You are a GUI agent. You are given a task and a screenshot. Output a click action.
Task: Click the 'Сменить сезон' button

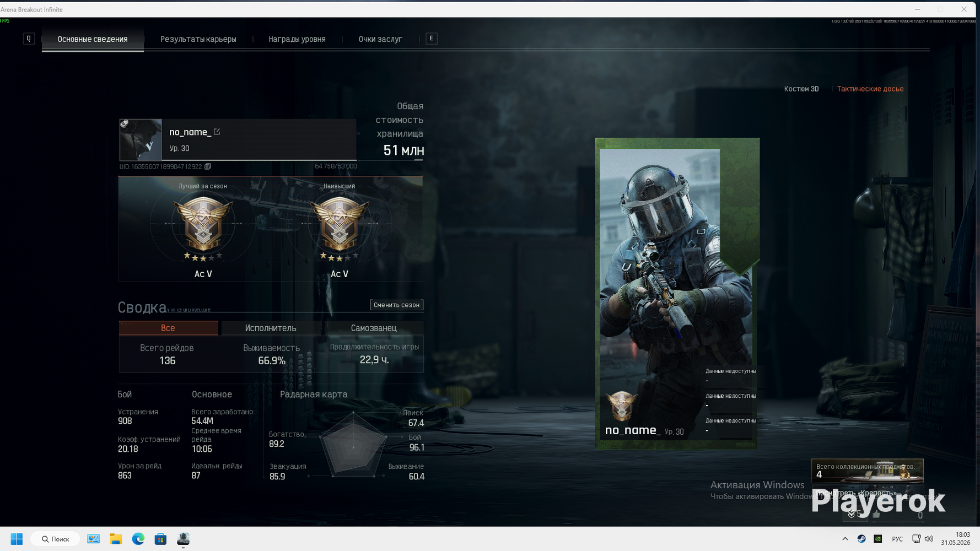(396, 305)
